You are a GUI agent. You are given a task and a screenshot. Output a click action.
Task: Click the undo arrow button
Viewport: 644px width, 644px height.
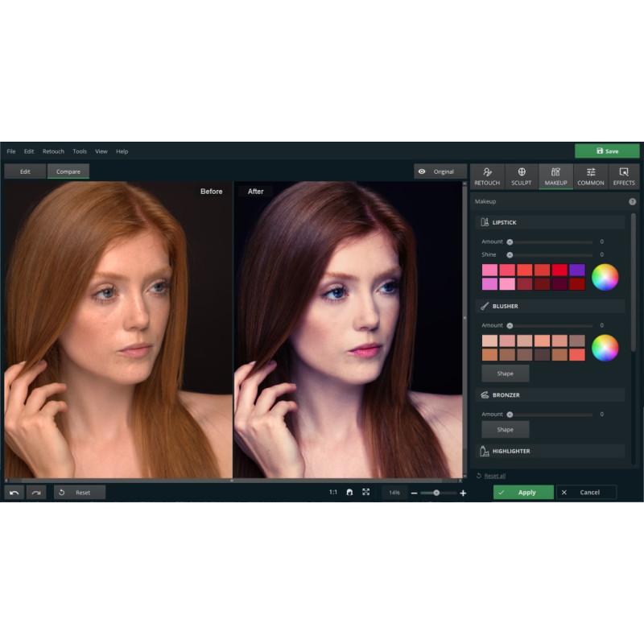pyautogui.click(x=14, y=492)
